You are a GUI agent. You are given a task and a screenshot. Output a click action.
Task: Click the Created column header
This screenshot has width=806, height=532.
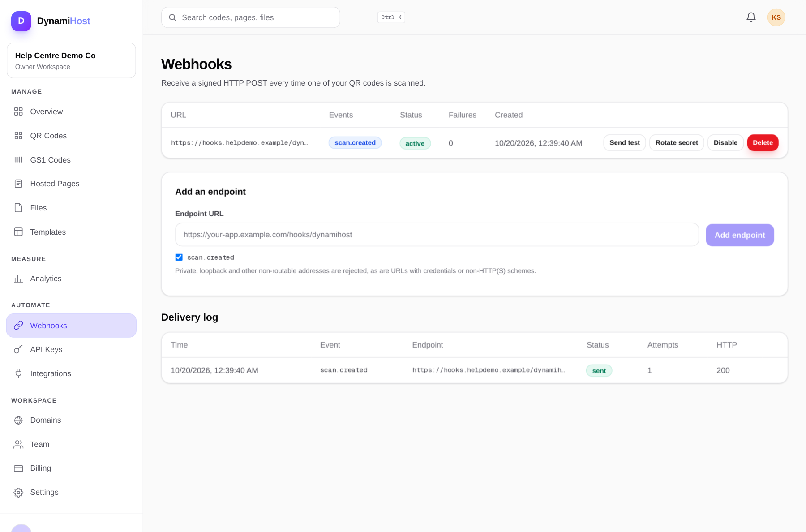pos(509,115)
